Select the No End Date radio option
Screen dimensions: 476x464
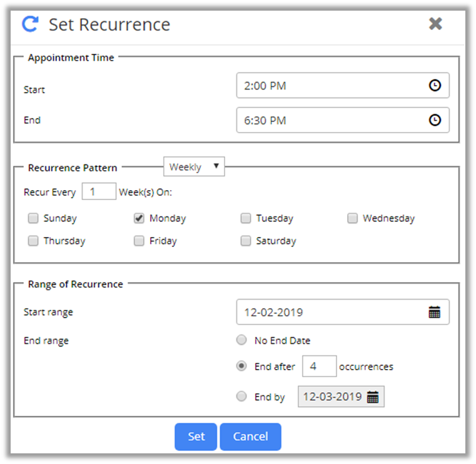point(241,341)
